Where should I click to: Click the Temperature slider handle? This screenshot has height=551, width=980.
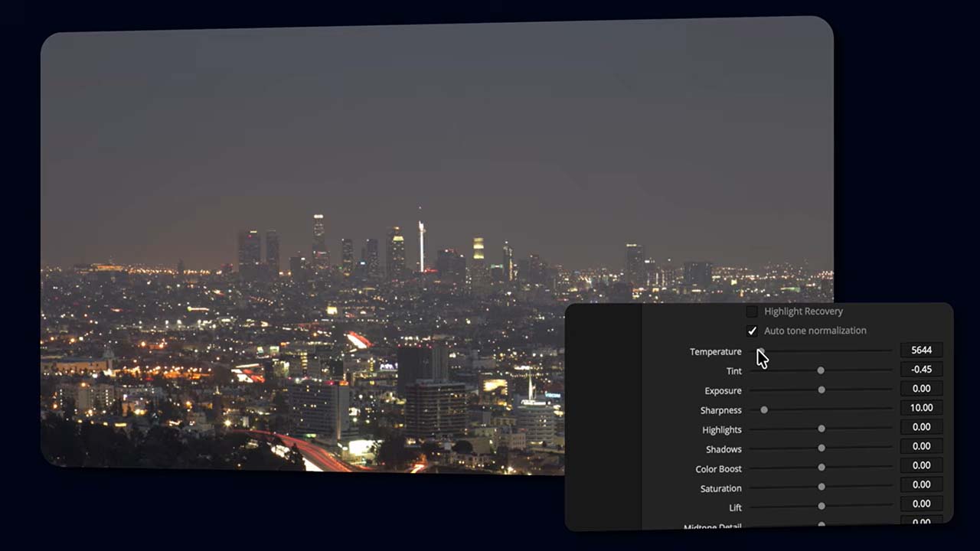760,351
